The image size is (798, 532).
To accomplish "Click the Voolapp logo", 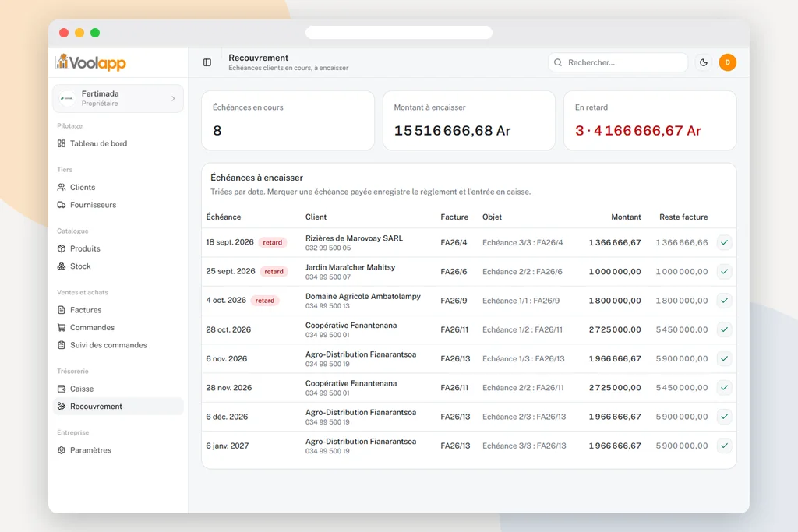I will pyautogui.click(x=90, y=62).
